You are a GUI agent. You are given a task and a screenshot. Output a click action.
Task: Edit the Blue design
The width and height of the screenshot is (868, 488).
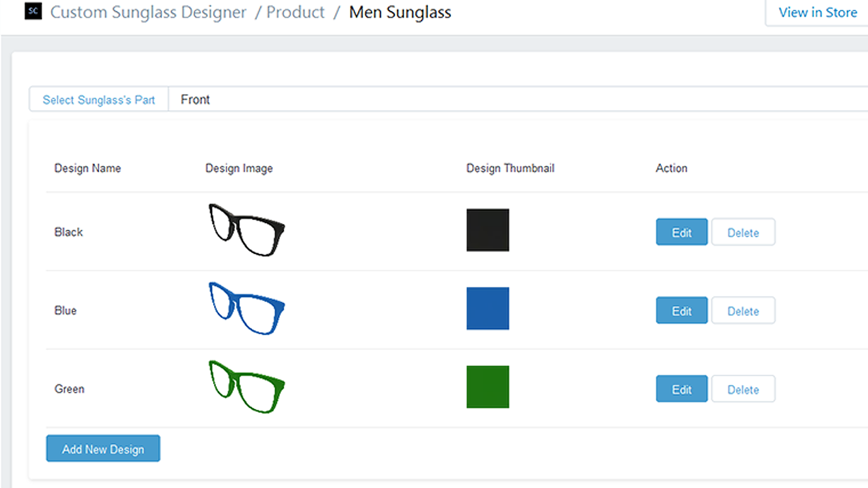pos(681,310)
